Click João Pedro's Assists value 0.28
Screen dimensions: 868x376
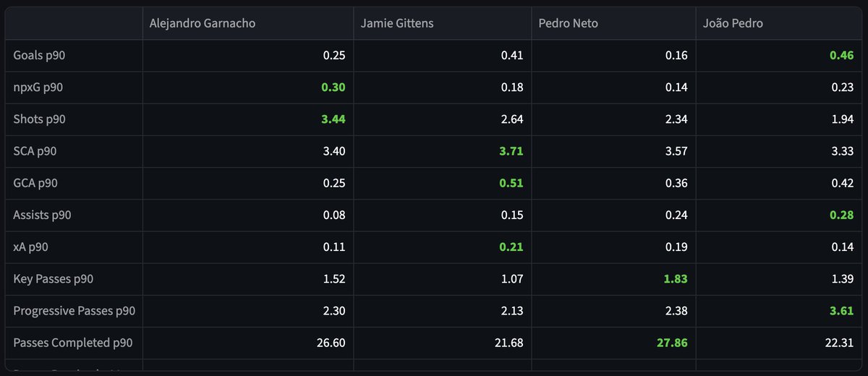(842, 215)
